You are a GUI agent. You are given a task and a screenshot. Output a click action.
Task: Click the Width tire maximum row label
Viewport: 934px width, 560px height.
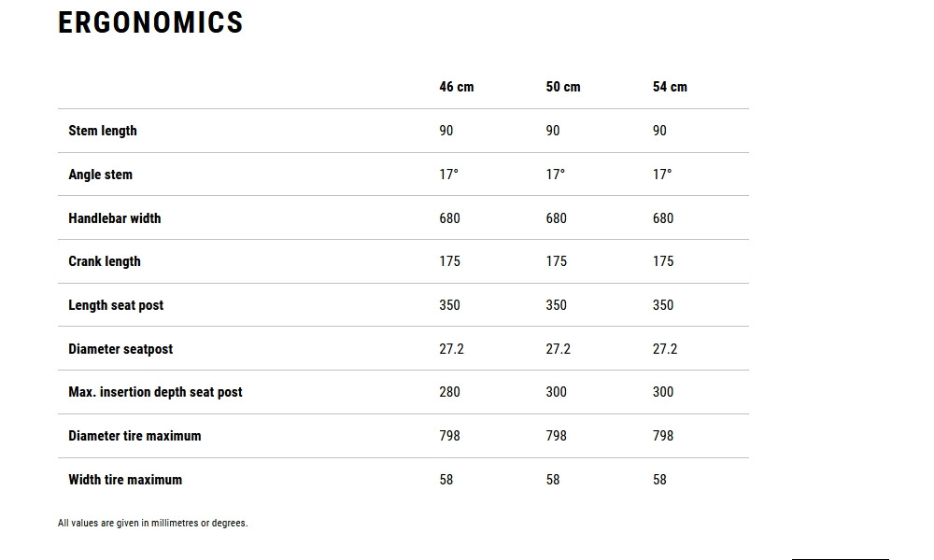tap(125, 480)
